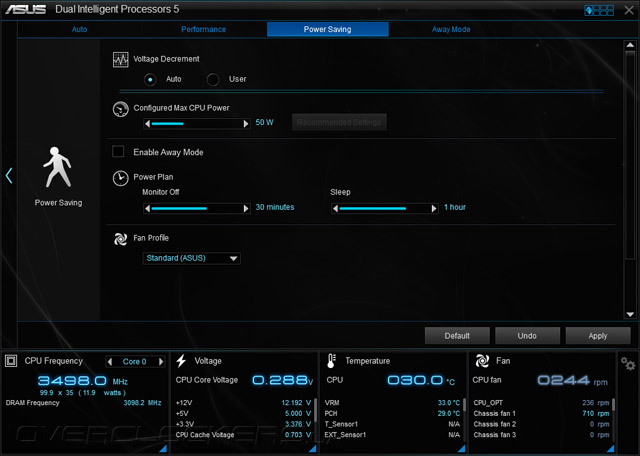Increase Monitor Off time with right arrow
The height and width of the screenshot is (456, 640).
246,209
